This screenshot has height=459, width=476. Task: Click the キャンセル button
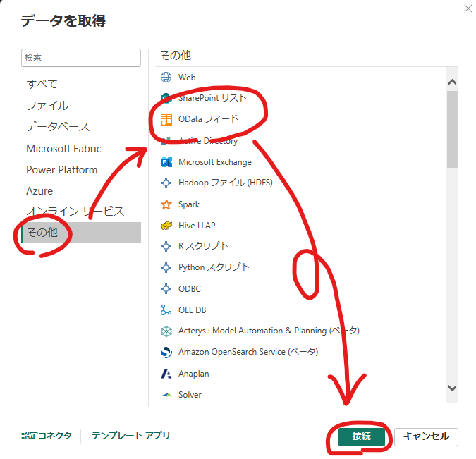(426, 436)
